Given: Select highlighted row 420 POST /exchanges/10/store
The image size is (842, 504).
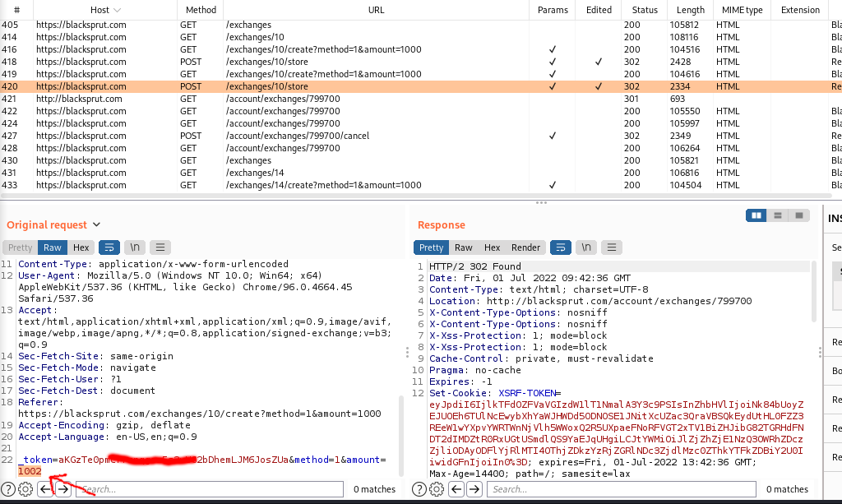Looking at the screenshot, I should pos(421,86).
